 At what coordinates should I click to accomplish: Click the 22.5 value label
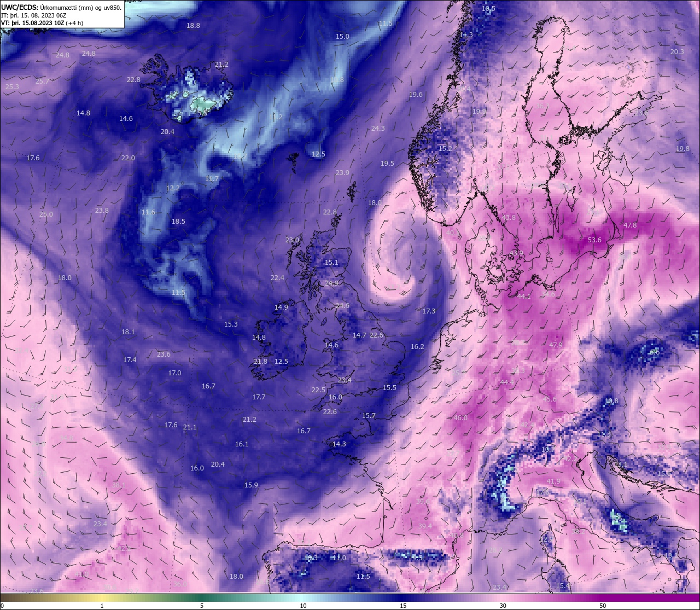point(318,390)
